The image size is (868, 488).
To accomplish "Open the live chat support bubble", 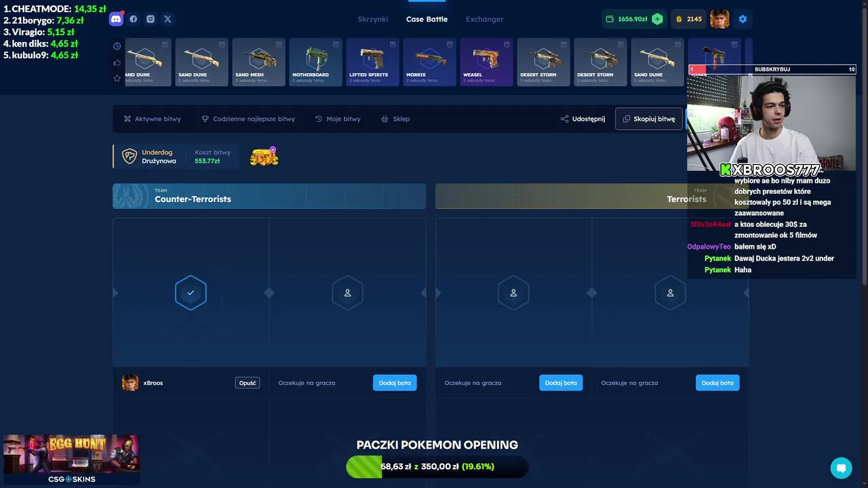I will click(841, 468).
